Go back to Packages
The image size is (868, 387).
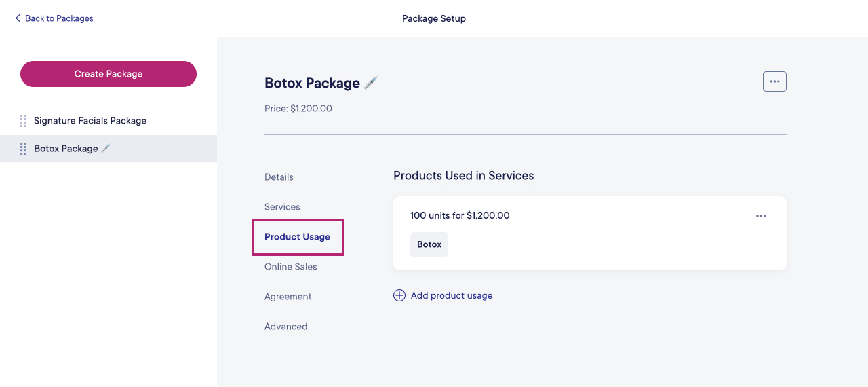tap(59, 18)
